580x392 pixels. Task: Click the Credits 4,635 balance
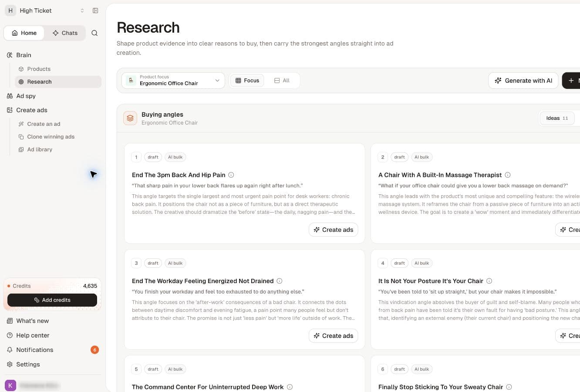coord(52,286)
